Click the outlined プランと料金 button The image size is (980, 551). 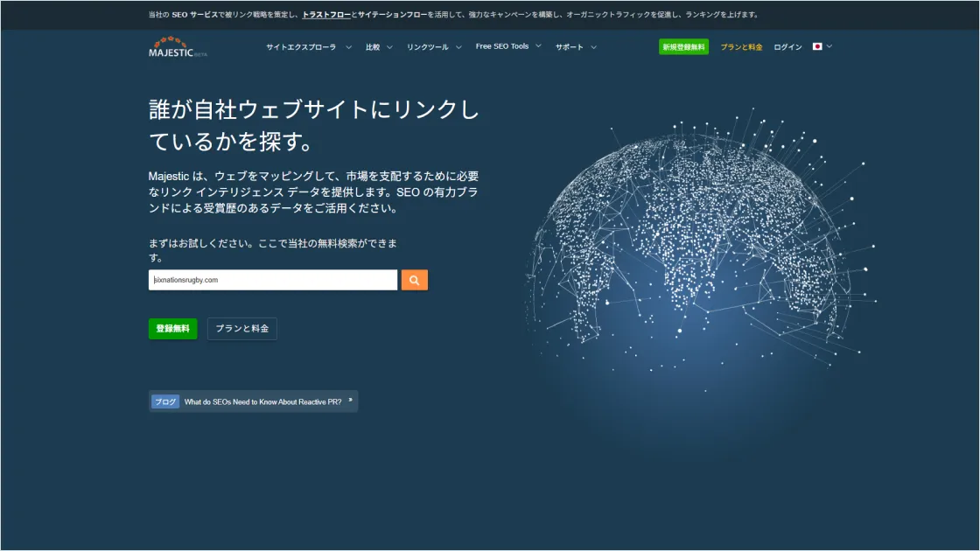coord(241,329)
